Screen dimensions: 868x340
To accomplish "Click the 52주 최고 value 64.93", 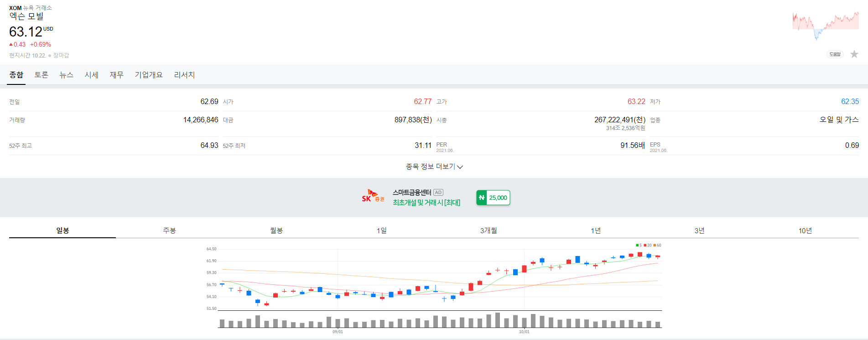I will point(209,145).
